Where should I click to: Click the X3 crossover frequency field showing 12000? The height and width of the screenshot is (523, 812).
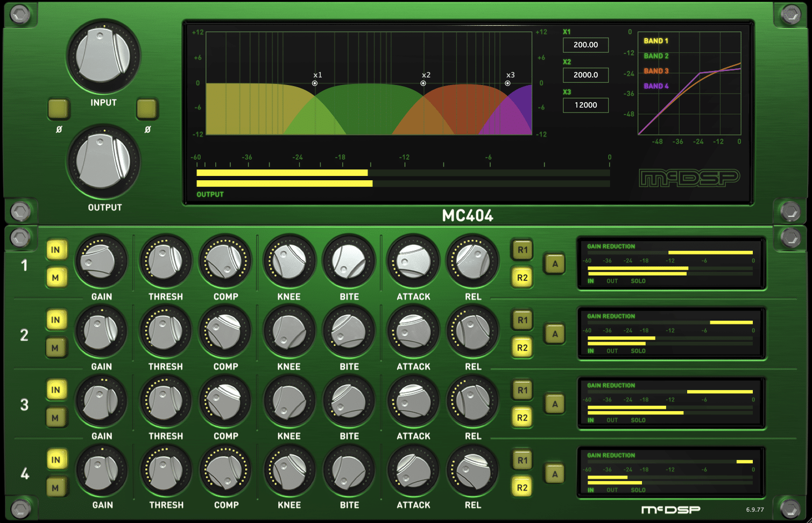[x=585, y=105]
